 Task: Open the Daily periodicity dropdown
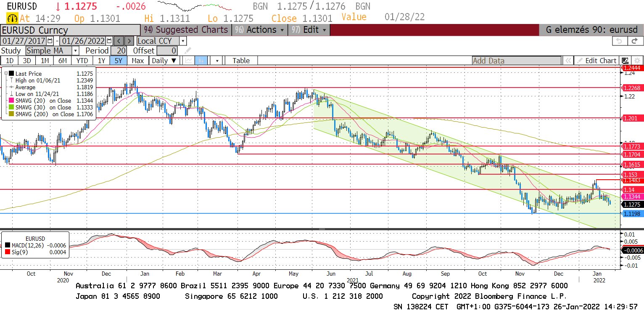164,61
